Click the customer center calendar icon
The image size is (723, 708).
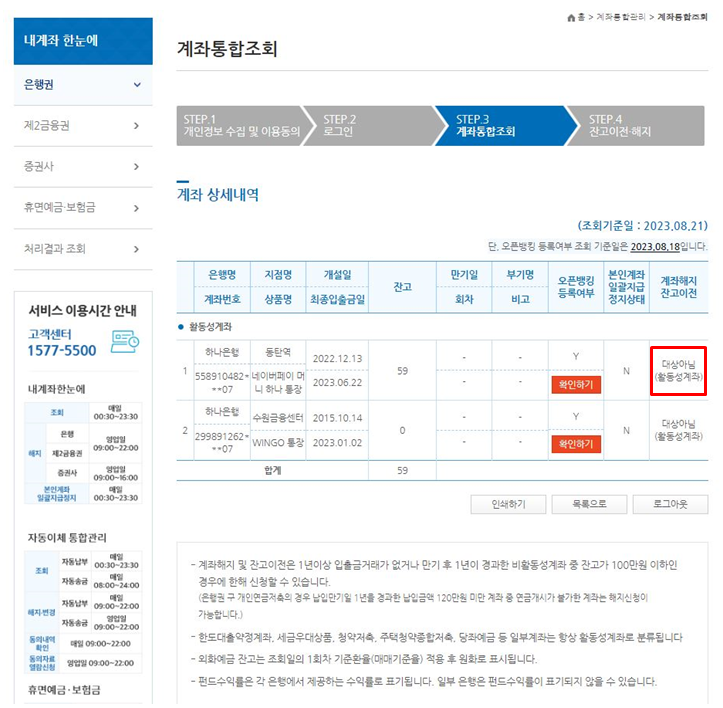click(125, 342)
